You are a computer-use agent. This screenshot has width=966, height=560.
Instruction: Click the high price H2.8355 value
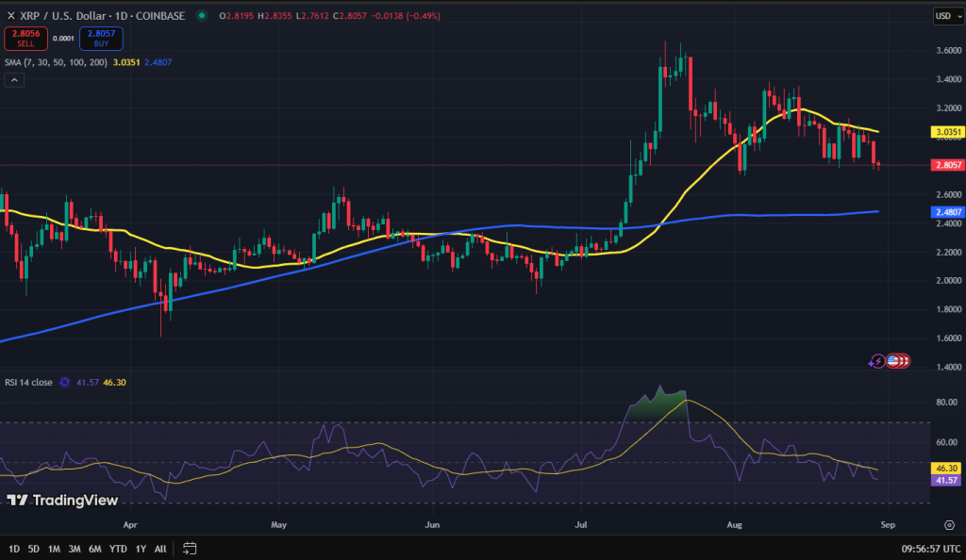pos(275,16)
